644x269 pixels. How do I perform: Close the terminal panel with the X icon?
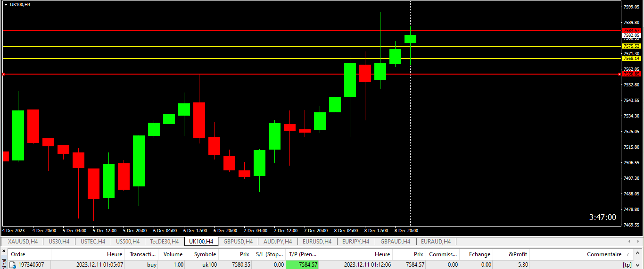(x=3, y=251)
